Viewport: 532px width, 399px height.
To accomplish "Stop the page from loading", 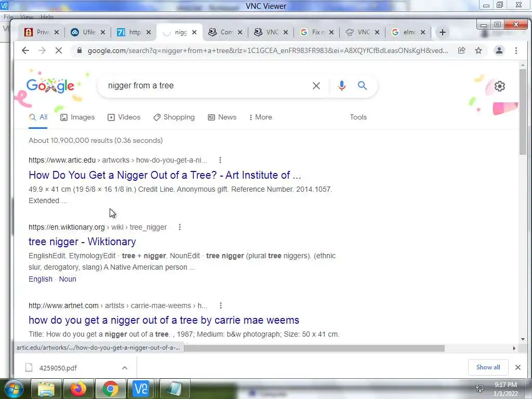I will (58, 50).
